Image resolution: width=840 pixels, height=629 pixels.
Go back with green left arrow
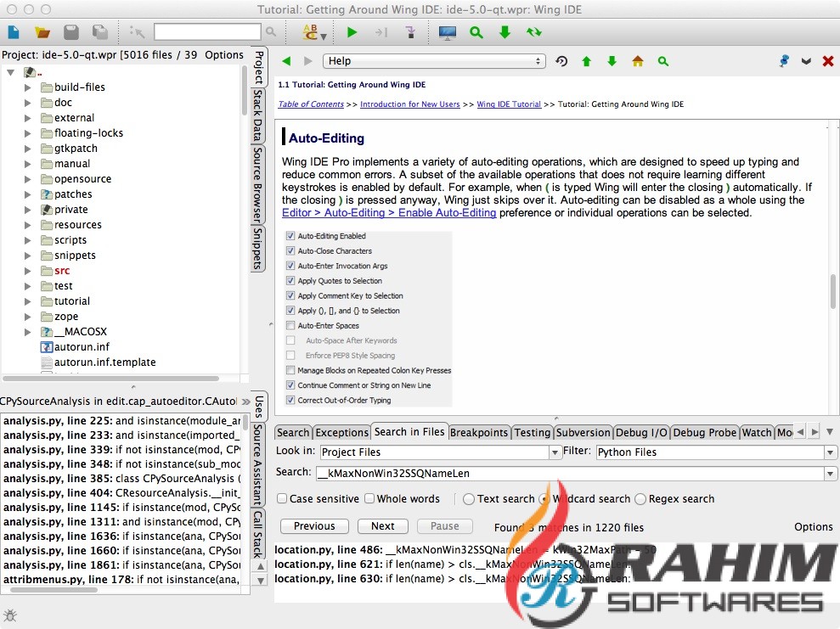tap(286, 61)
